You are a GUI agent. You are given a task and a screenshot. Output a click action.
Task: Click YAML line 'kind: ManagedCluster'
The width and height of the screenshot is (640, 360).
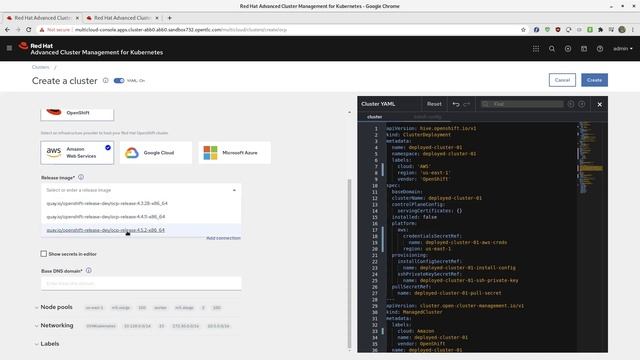click(x=414, y=312)
